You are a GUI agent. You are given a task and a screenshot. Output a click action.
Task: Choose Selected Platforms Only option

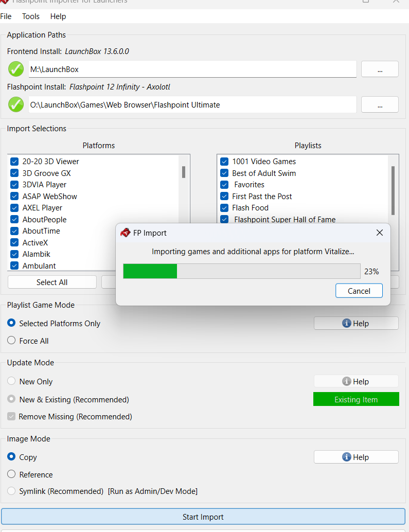11,323
